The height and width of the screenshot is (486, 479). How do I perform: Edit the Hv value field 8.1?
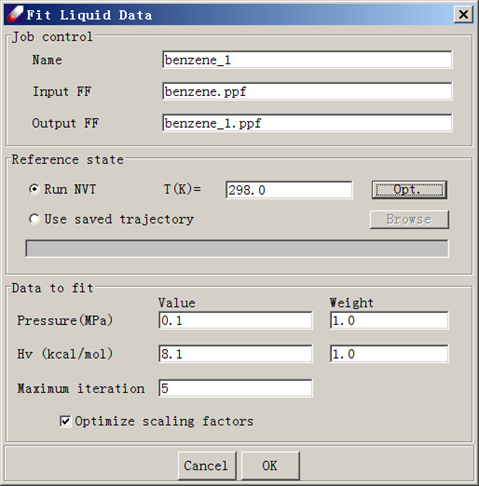pyautogui.click(x=235, y=354)
